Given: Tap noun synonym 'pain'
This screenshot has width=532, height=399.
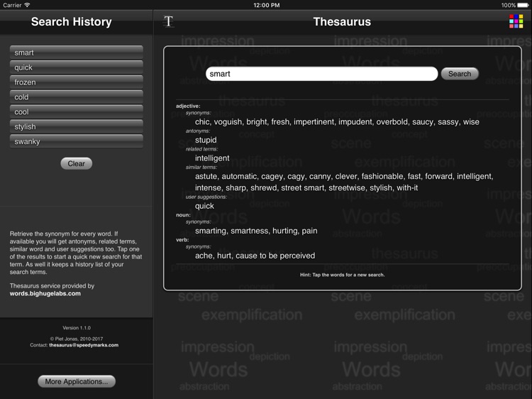Looking at the screenshot, I should [x=309, y=231].
